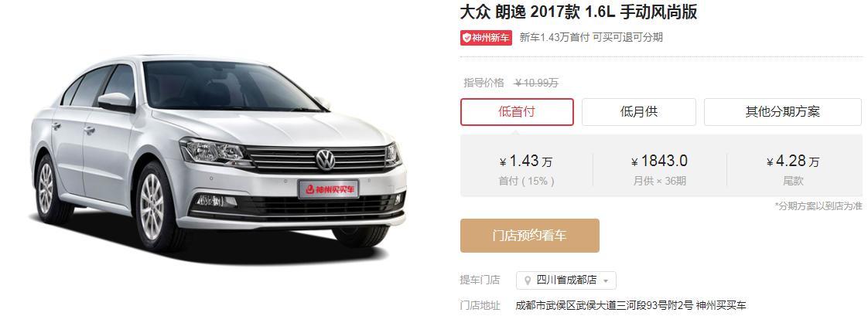Screen dimensions: 868x316
Task: Click the 提车门店 label
Action: coord(480,280)
